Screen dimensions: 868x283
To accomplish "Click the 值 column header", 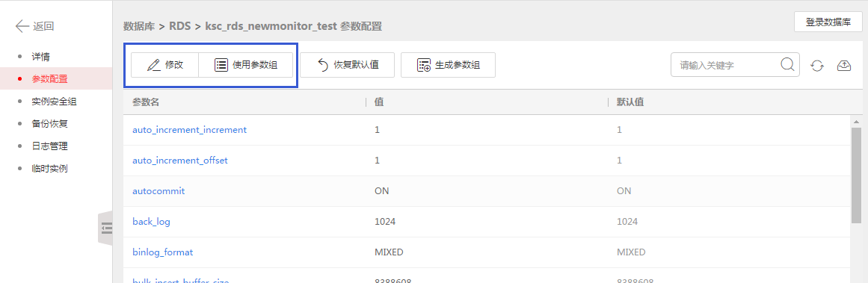I will 379,102.
